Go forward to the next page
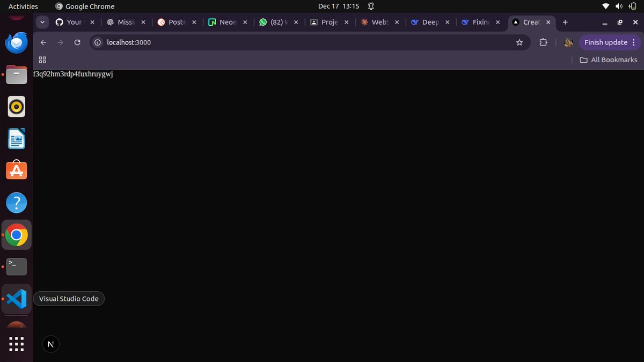The height and width of the screenshot is (362, 644). point(60,42)
